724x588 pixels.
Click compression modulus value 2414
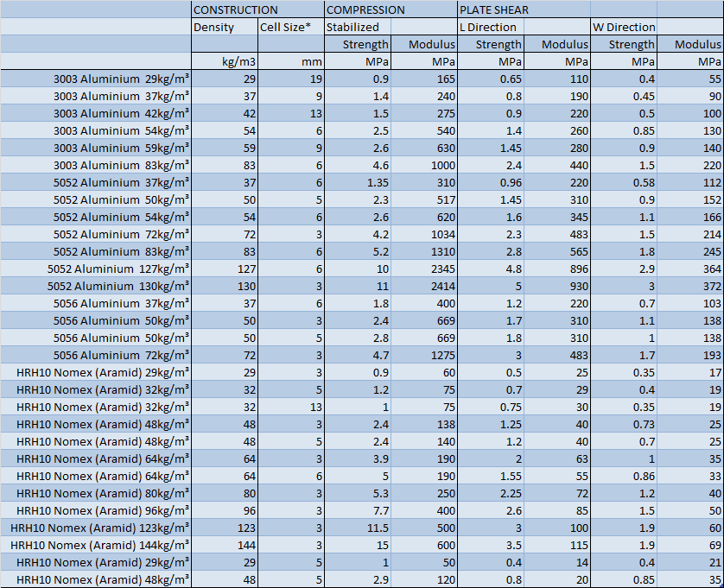pos(424,286)
